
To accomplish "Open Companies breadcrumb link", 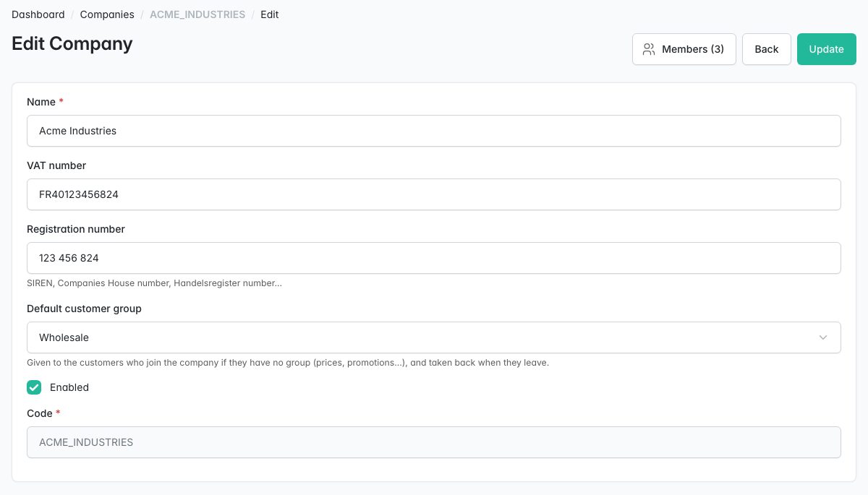I will tap(107, 14).
